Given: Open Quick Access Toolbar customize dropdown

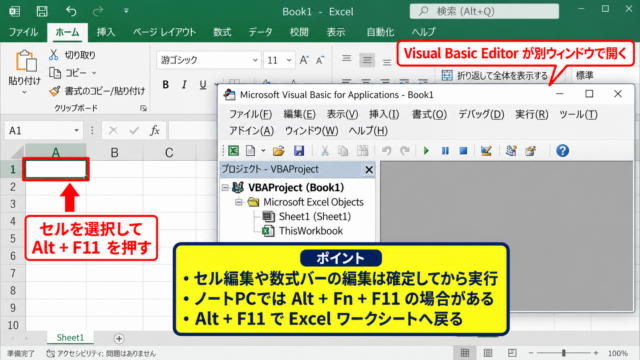Looking at the screenshot, I should (x=126, y=11).
